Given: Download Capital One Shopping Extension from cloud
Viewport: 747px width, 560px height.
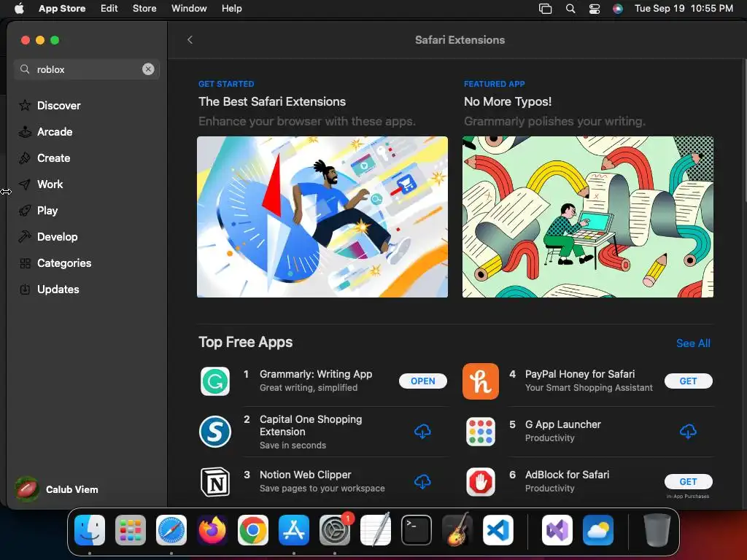Looking at the screenshot, I should tap(422, 432).
